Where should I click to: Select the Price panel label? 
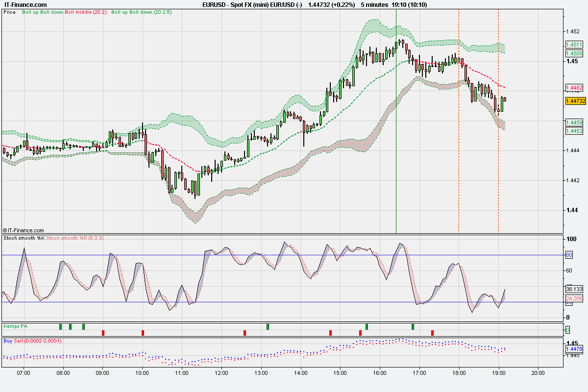click(9, 12)
